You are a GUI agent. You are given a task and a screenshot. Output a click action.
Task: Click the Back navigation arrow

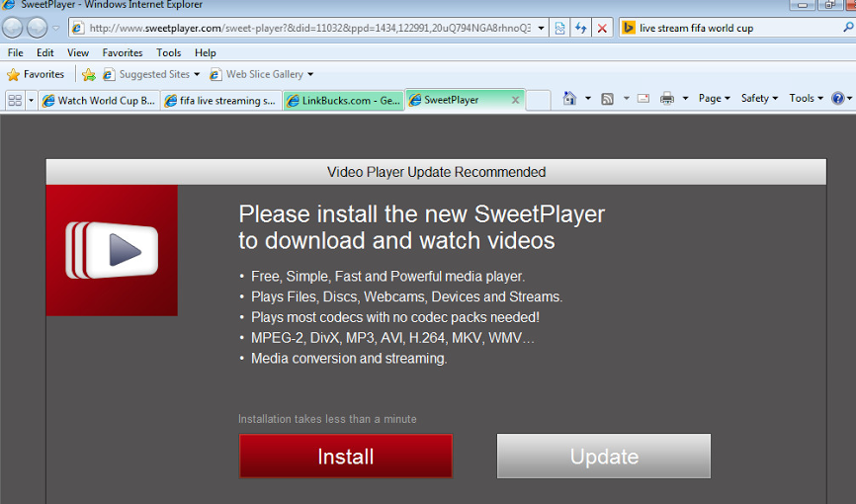(x=13, y=28)
